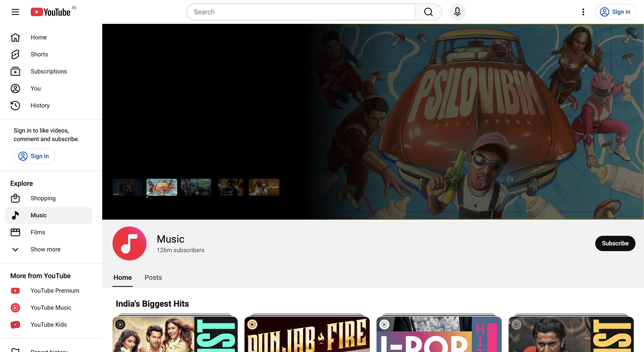Open Subscriptions from the sidebar
This screenshot has width=644, height=352.
(x=49, y=72)
